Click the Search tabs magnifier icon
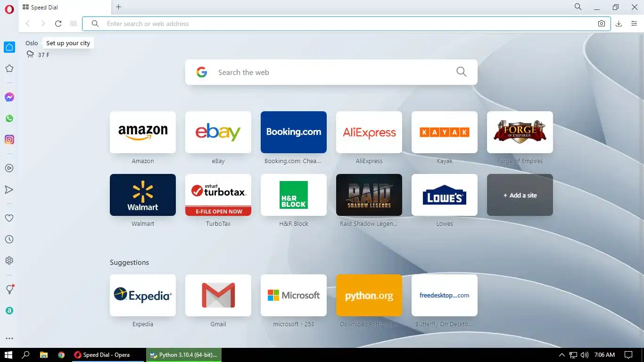644x362 pixels. (578, 7)
